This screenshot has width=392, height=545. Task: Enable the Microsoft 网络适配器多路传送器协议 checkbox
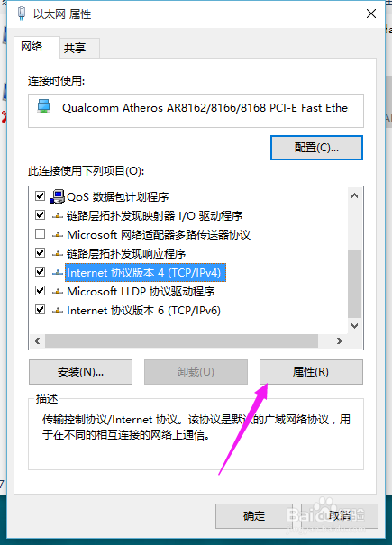(40, 234)
